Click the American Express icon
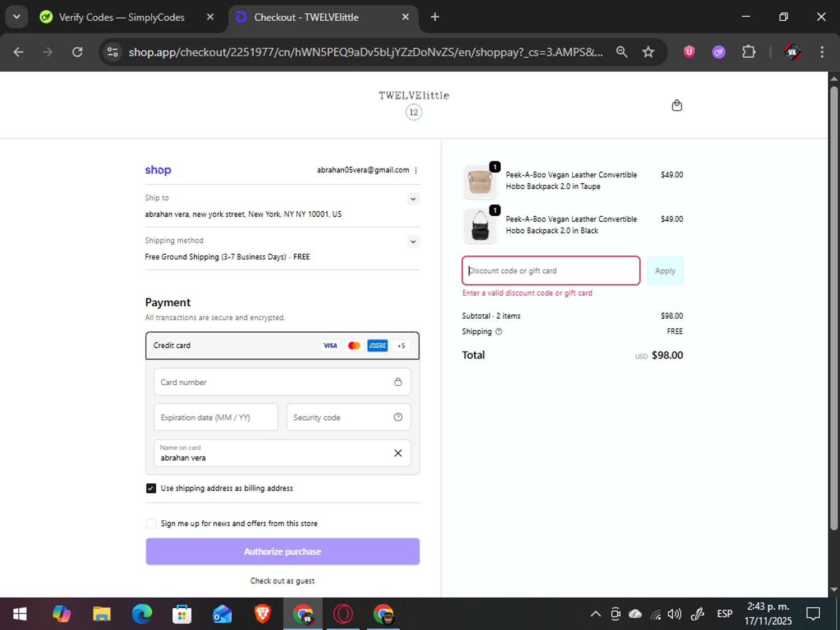The image size is (840, 630). click(377, 346)
